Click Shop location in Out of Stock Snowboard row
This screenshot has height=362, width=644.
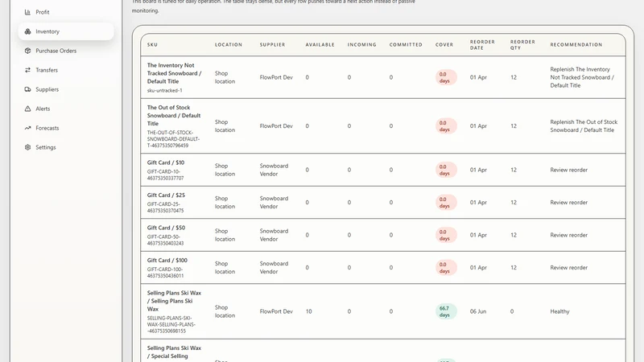pos(225,126)
